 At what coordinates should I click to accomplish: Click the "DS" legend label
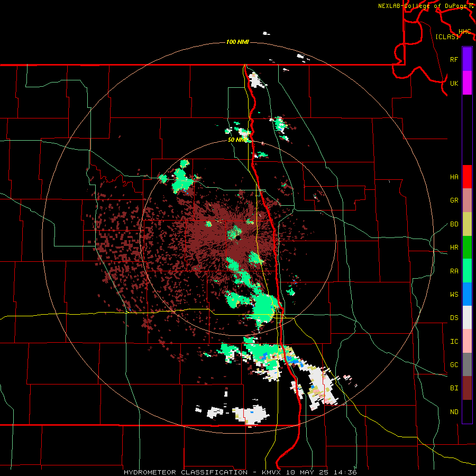[454, 318]
